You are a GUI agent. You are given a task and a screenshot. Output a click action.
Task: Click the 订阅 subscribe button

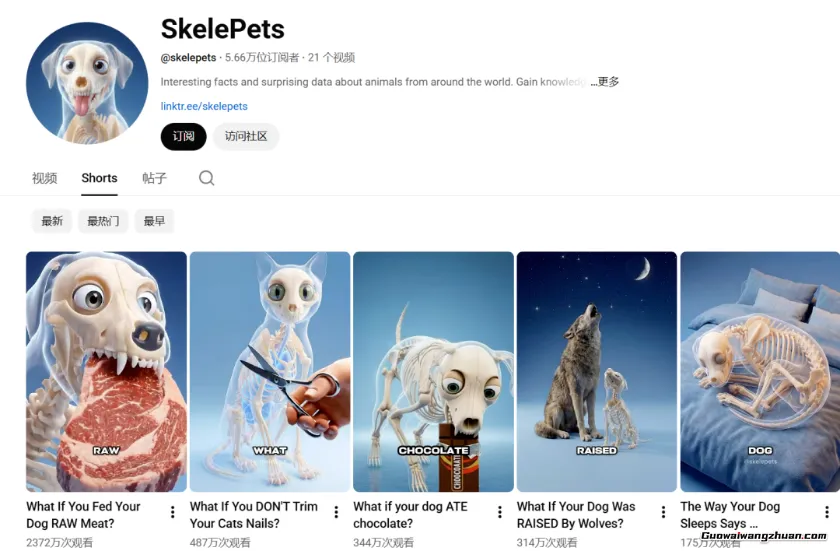click(x=183, y=137)
